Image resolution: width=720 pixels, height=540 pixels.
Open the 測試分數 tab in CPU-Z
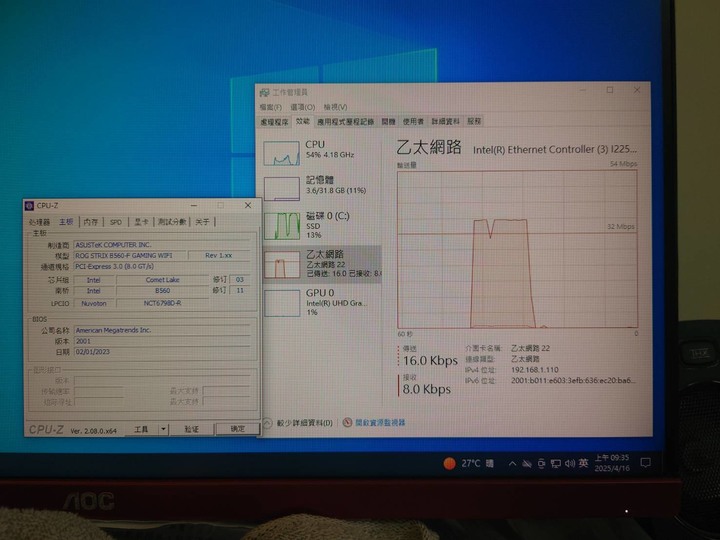click(x=172, y=222)
